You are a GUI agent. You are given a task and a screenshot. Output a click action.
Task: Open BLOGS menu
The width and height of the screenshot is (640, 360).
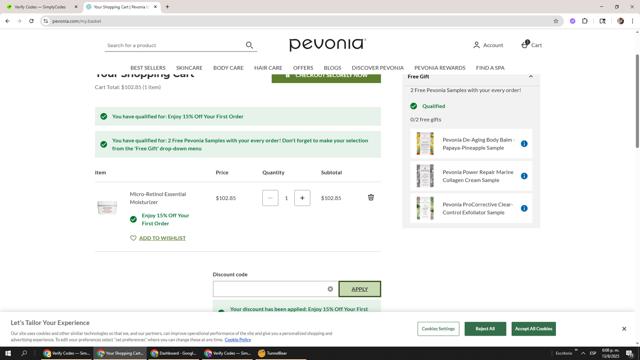[x=332, y=68]
